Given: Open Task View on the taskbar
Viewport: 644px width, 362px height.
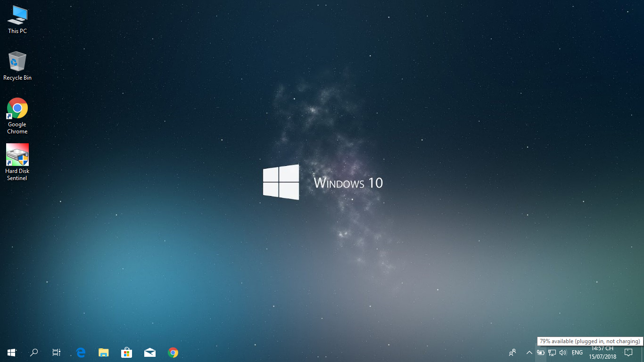Looking at the screenshot, I should pos(57,352).
